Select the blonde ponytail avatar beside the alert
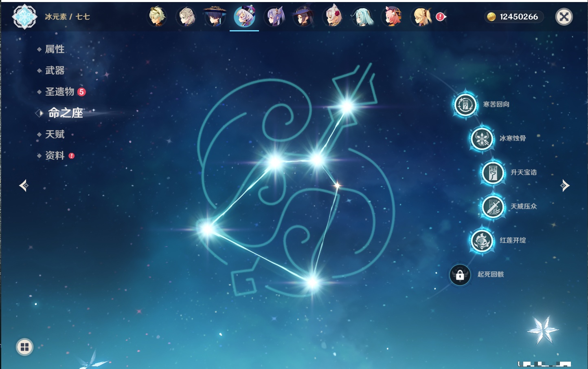588x369 pixels. click(x=421, y=17)
